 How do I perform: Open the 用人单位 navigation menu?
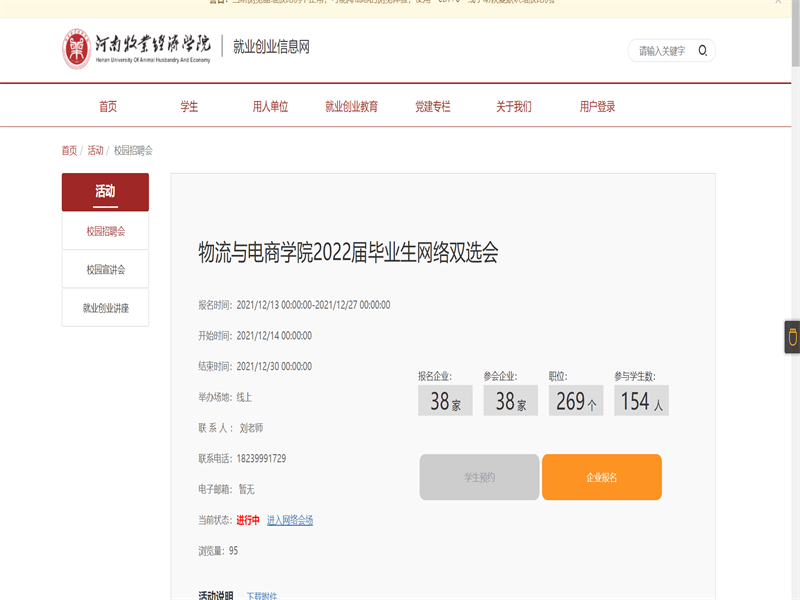click(270, 106)
